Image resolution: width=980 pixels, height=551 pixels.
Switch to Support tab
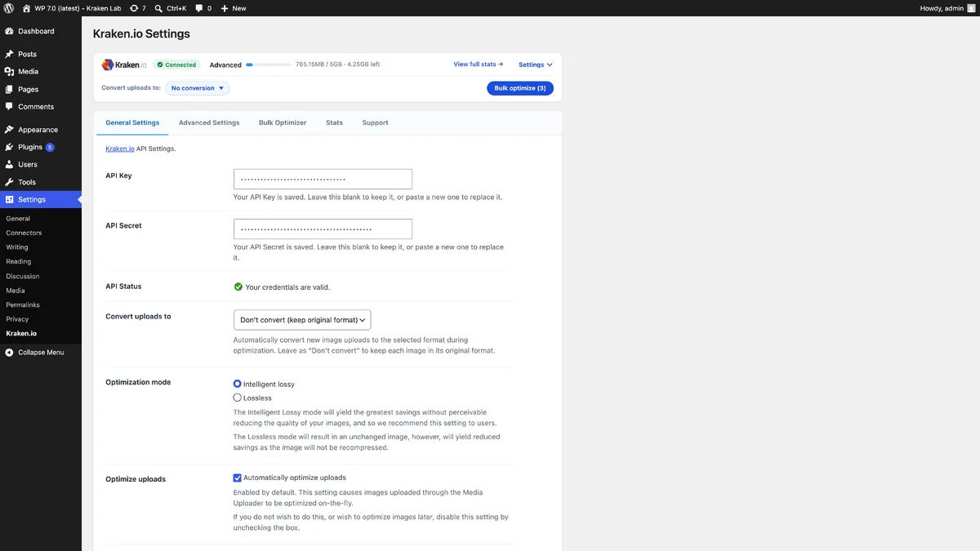pyautogui.click(x=375, y=122)
